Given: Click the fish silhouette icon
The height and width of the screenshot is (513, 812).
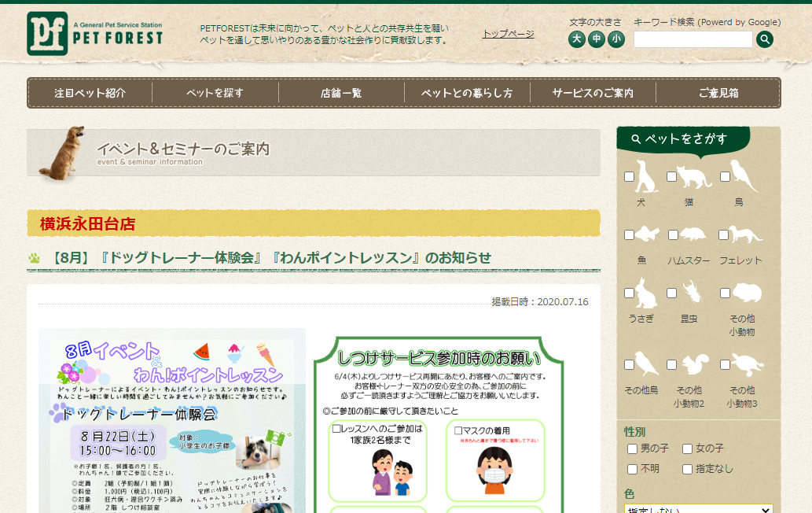Looking at the screenshot, I should coord(647,234).
